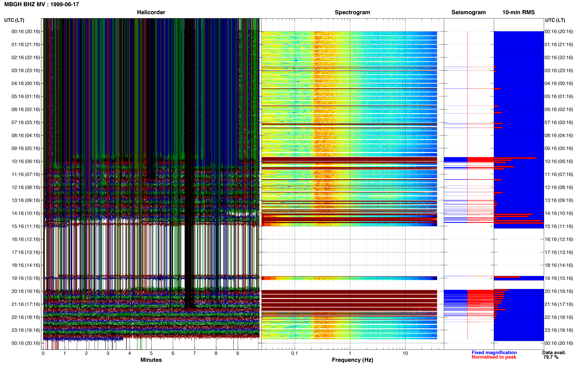Click the left time label '14:16 (10:16)'
Viewport: 588px width, 368px height.
tap(26, 213)
